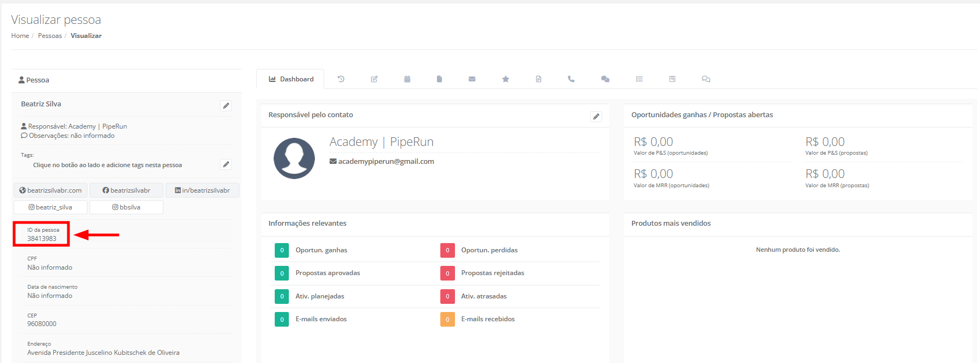Select the Dashboard tab
The width and height of the screenshot is (980, 363).
291,79
